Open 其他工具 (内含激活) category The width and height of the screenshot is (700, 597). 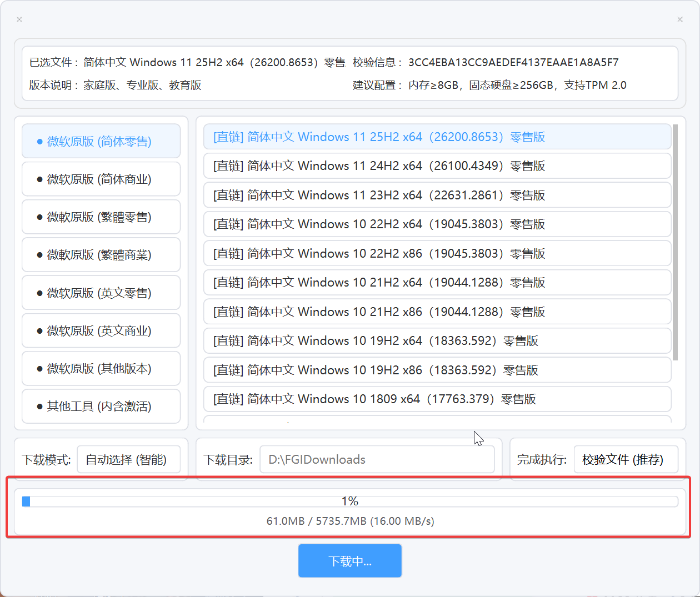click(101, 406)
